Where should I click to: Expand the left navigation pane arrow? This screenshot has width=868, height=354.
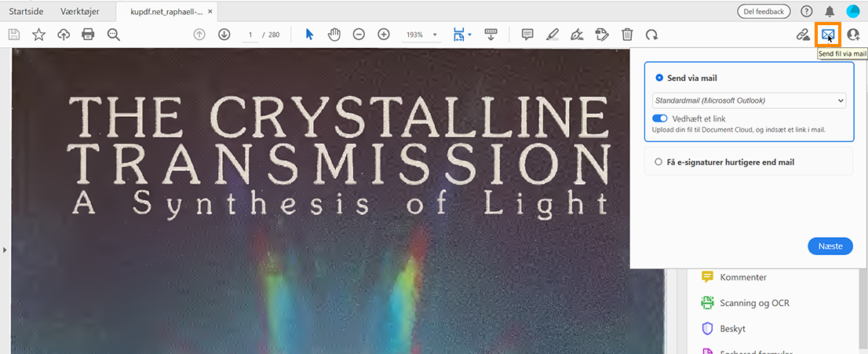(x=5, y=250)
